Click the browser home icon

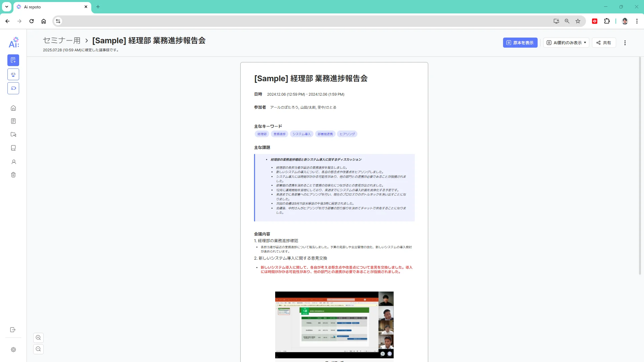point(44,21)
